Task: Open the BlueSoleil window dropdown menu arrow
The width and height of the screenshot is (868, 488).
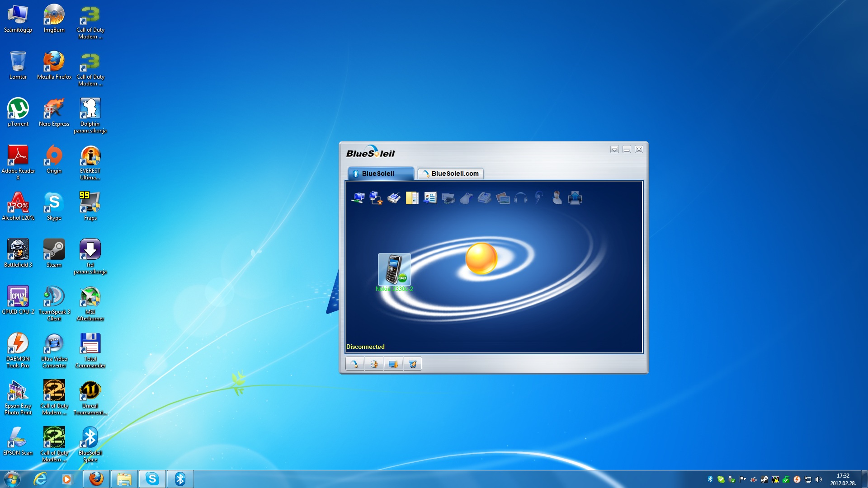Action: [614, 150]
